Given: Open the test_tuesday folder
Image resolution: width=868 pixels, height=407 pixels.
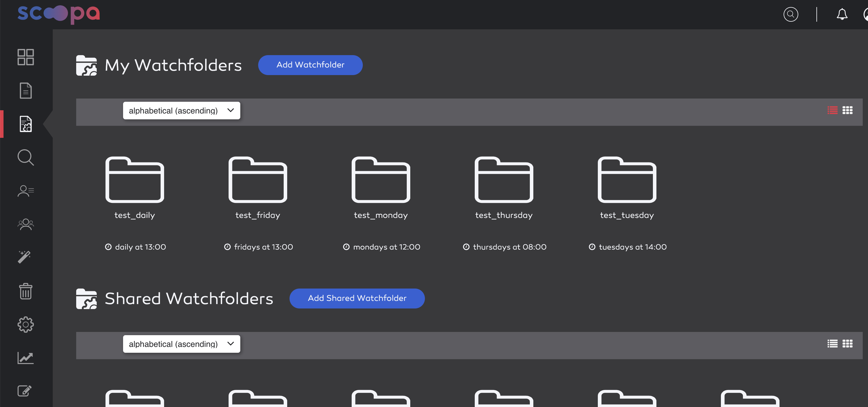Looking at the screenshot, I should coord(627,180).
